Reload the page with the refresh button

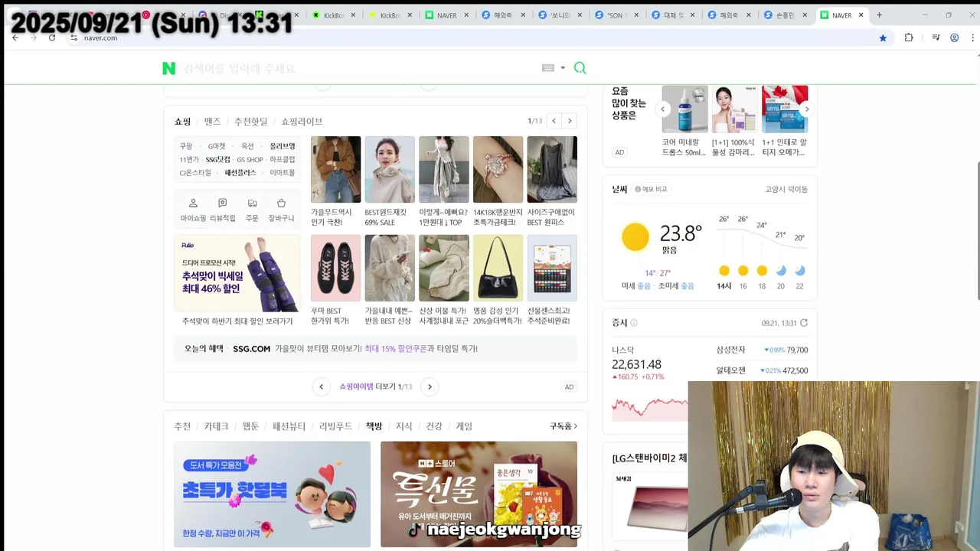52,37
